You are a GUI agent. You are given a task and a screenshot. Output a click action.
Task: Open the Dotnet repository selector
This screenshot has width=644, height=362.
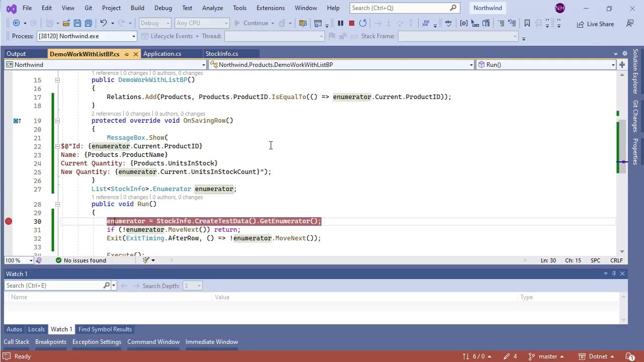(597, 356)
